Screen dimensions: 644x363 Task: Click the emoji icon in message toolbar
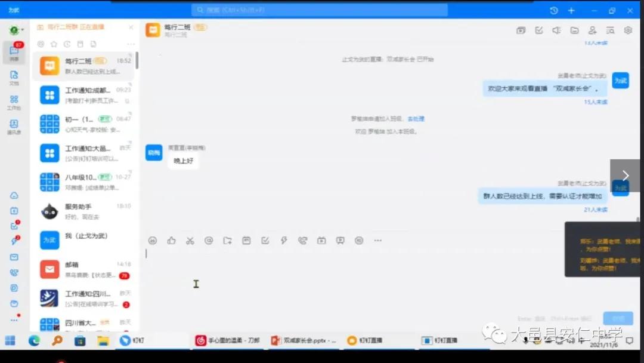click(x=153, y=241)
